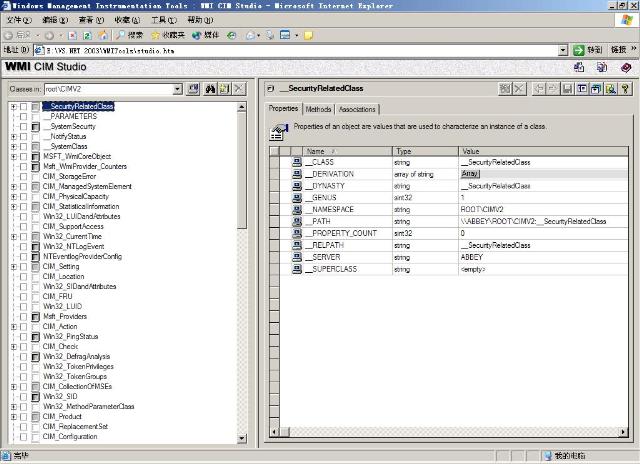Tick the checkbox next to Msft_Providers
640x464 pixels.
(x=24, y=317)
